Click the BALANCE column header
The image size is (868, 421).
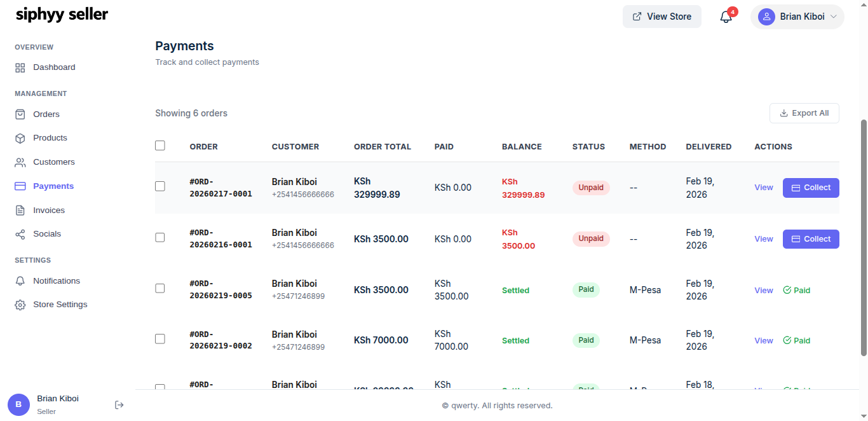point(522,146)
